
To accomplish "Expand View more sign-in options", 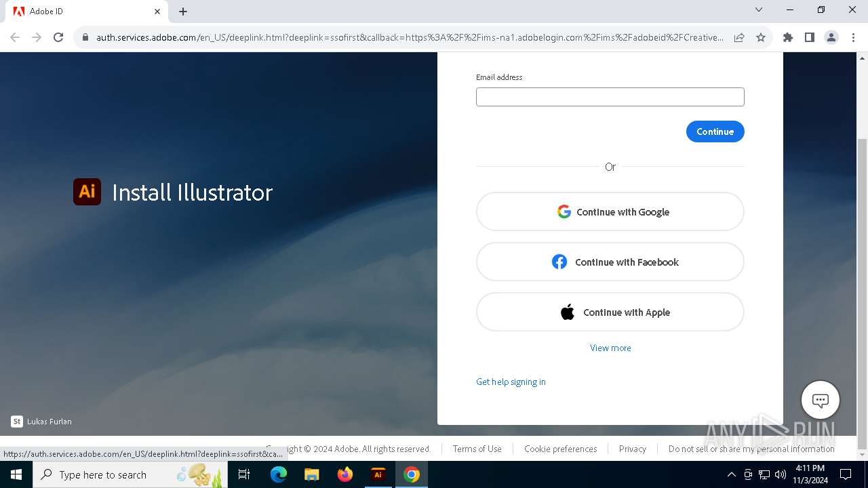I will [x=610, y=348].
